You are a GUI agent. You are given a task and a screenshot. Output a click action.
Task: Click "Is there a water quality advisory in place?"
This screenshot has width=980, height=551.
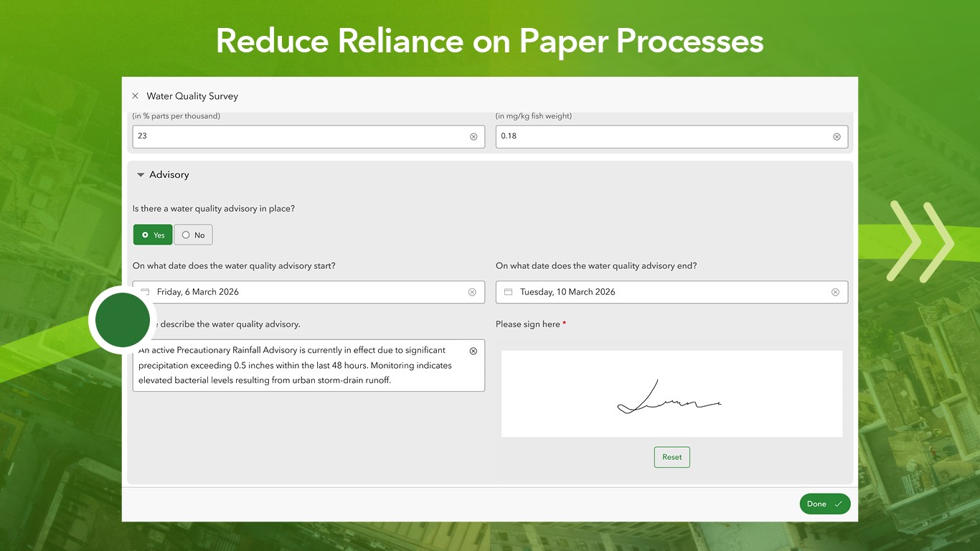214,209
